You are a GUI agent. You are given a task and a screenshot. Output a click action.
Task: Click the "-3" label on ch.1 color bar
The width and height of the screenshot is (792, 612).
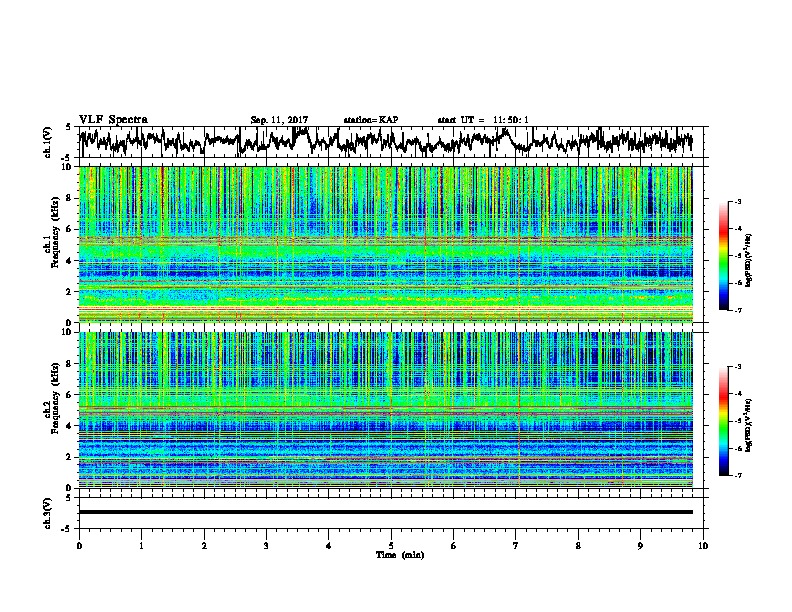[x=738, y=201]
